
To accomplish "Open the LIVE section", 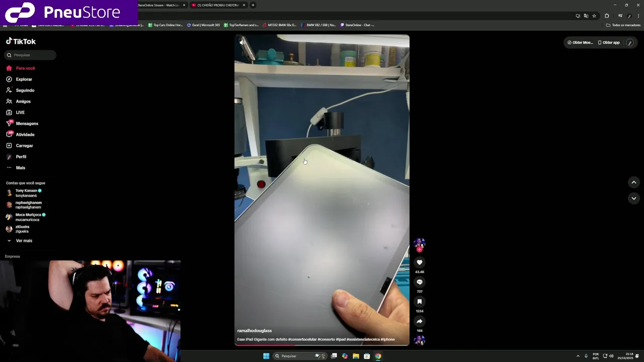I will tap(16, 113).
